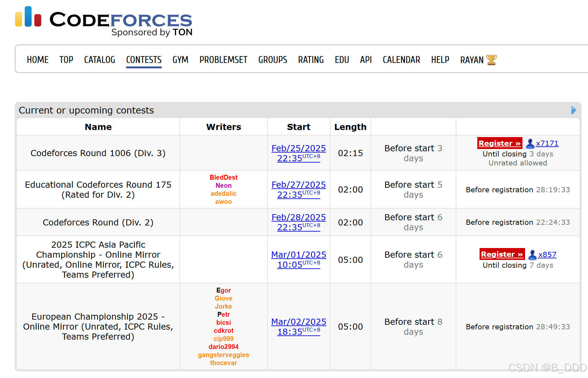This screenshot has width=588, height=378.
Task: Click the Length column header
Action: [350, 127]
